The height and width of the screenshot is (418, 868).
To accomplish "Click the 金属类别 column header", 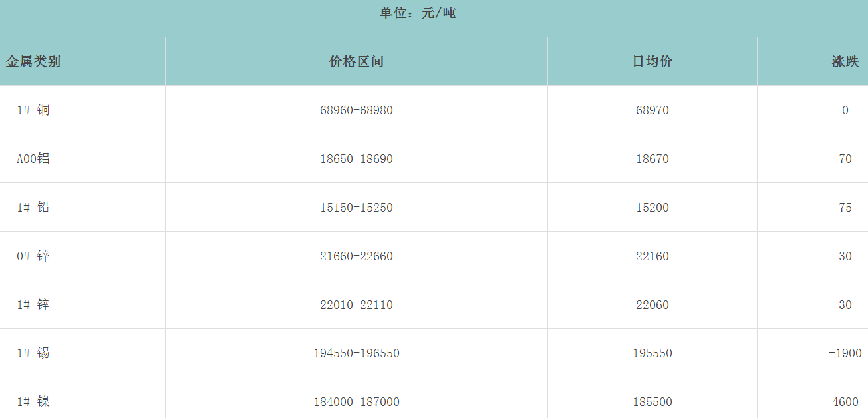I will coord(33,62).
